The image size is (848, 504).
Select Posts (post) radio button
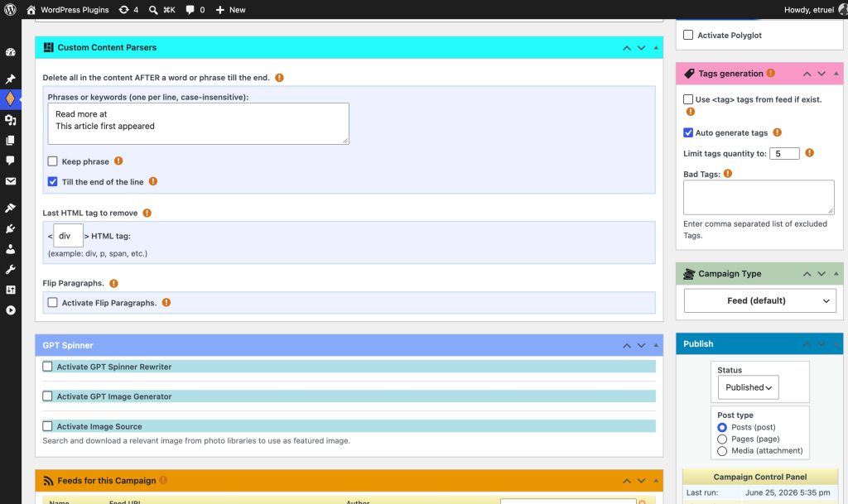coord(722,427)
